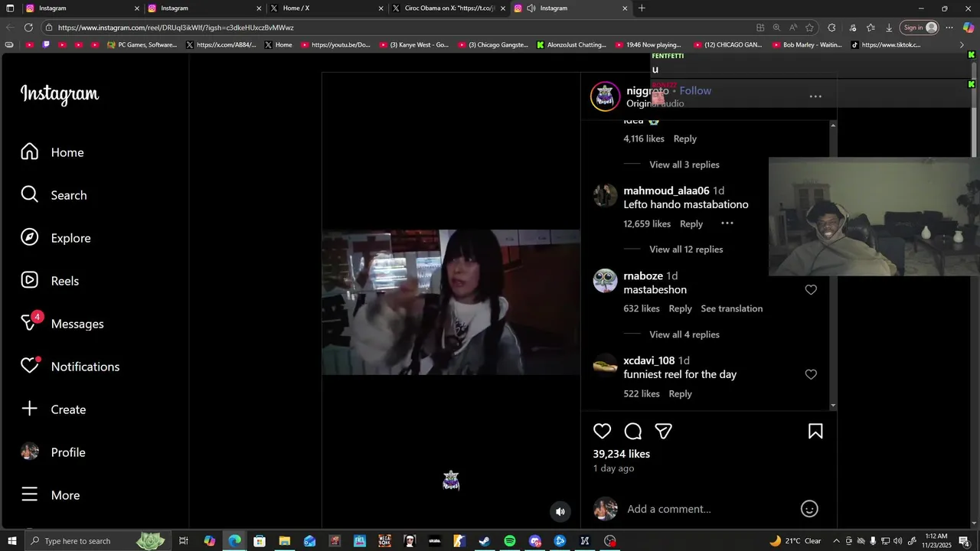
Task: Click the comment bubble icon under reel
Action: [x=633, y=431]
